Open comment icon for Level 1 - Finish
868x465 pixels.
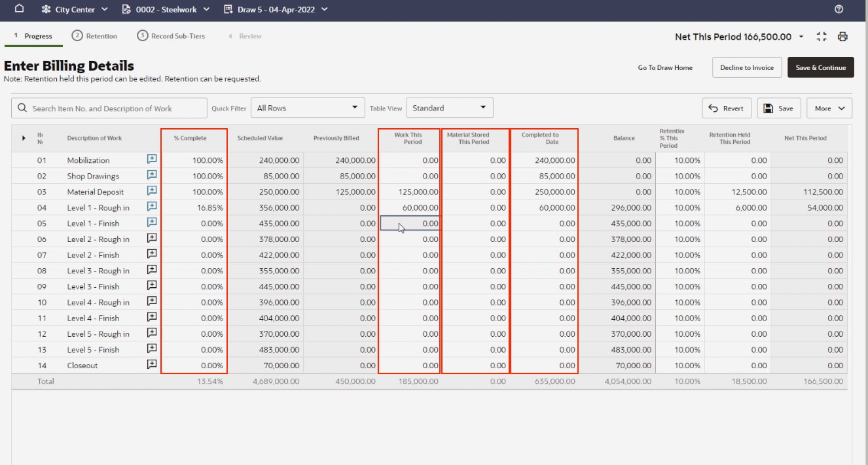click(152, 223)
